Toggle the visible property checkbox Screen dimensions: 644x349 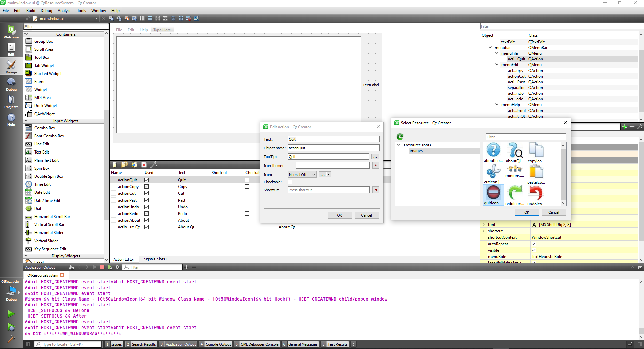click(x=534, y=250)
